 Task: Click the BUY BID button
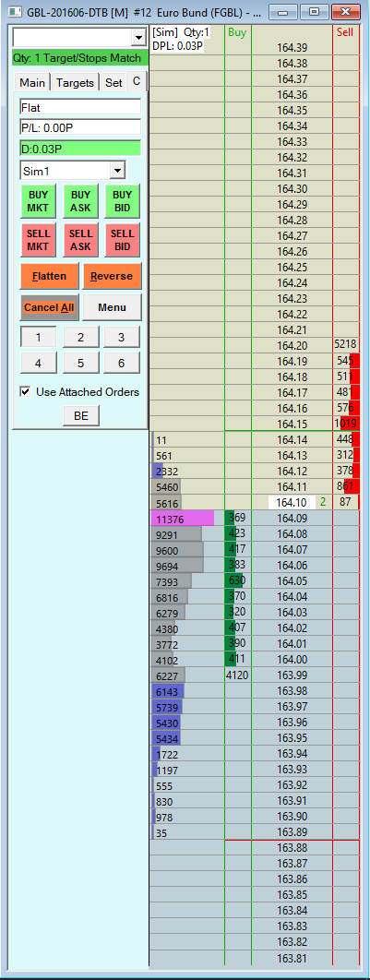[x=123, y=200]
